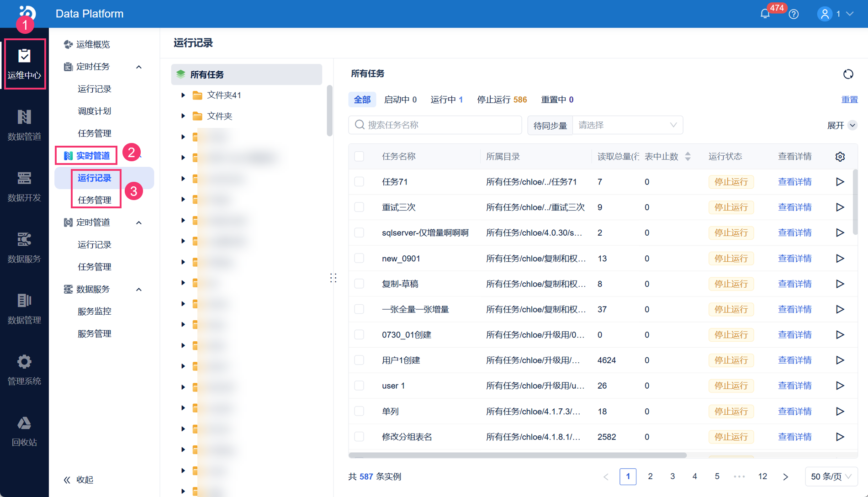Start the 0730_01创建 task
The width and height of the screenshot is (868, 497).
pos(840,335)
